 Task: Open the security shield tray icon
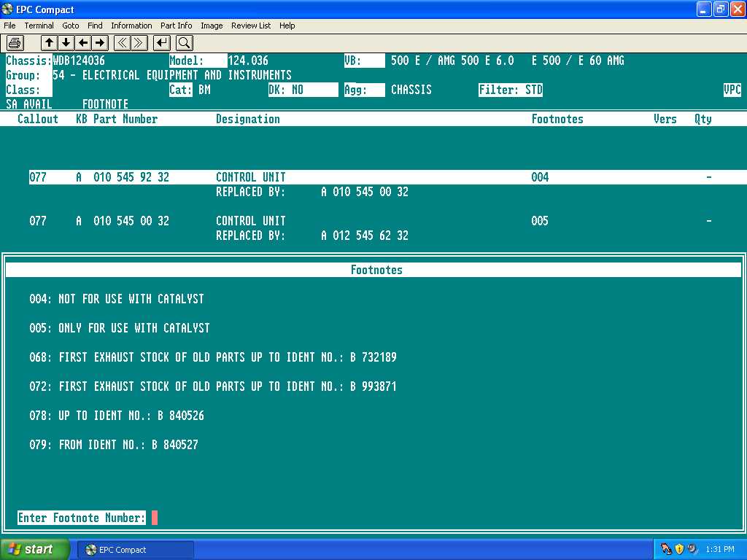tap(679, 549)
